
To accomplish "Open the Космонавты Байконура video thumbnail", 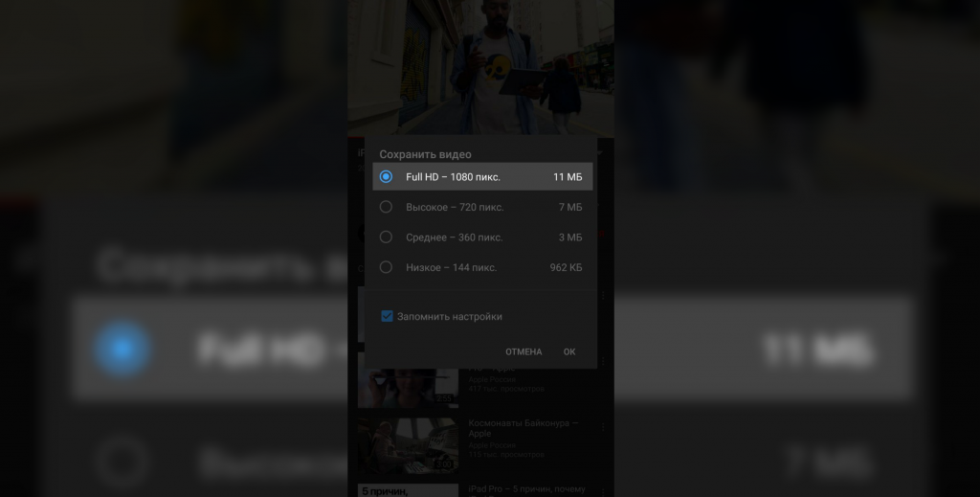I will click(x=408, y=445).
